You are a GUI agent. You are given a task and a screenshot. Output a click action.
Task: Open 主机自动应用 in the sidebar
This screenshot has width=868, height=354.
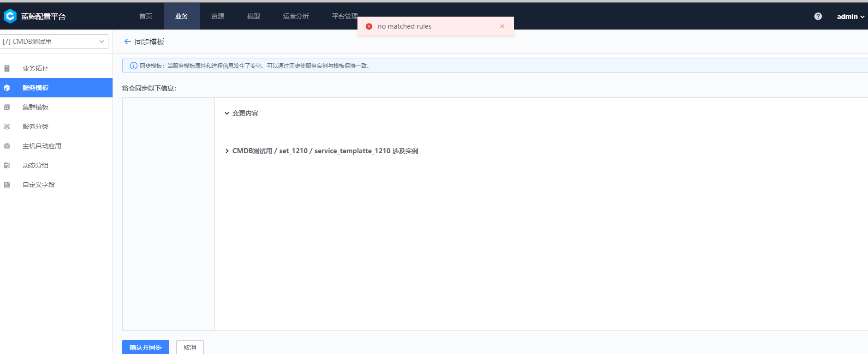pos(56,146)
